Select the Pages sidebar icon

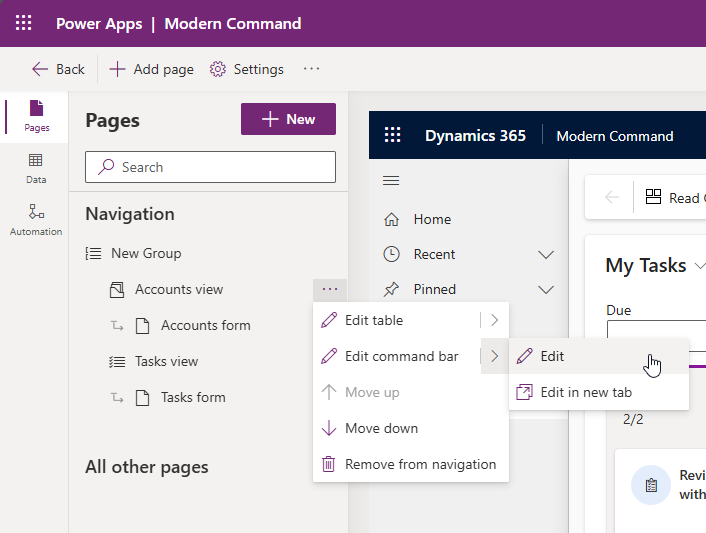tap(36, 116)
